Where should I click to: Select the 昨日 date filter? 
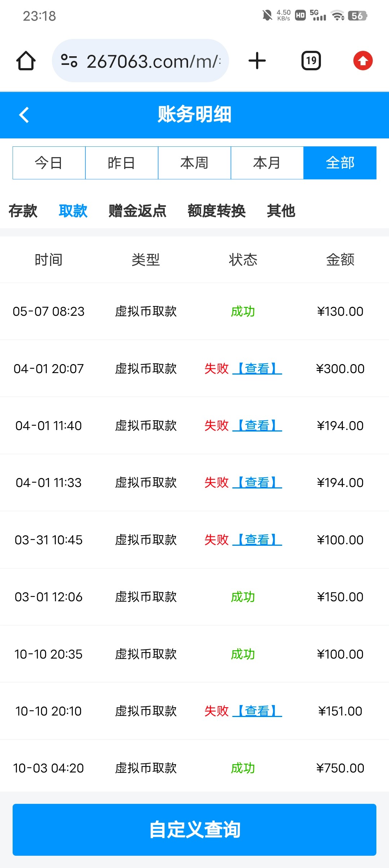[x=122, y=163]
